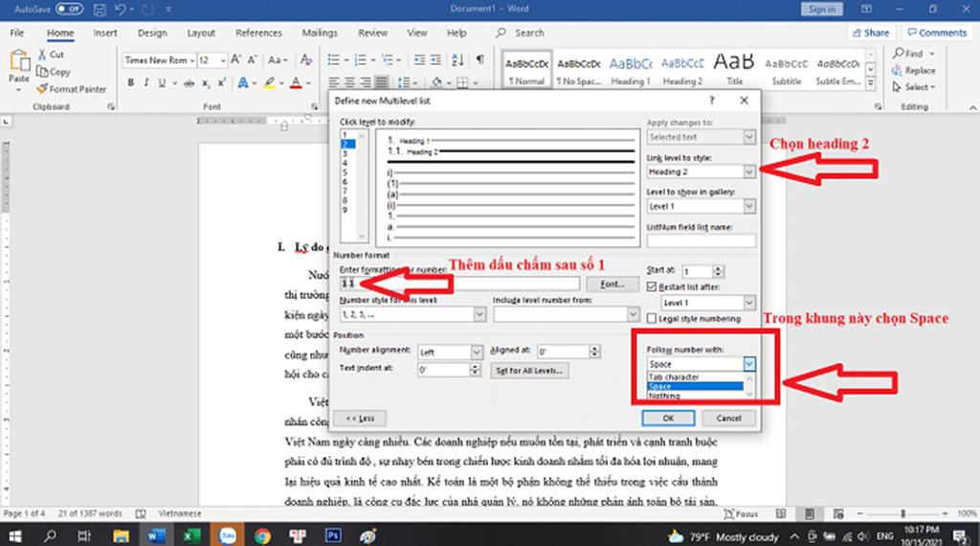Toggle Italic formatting in ribbon

[x=145, y=82]
